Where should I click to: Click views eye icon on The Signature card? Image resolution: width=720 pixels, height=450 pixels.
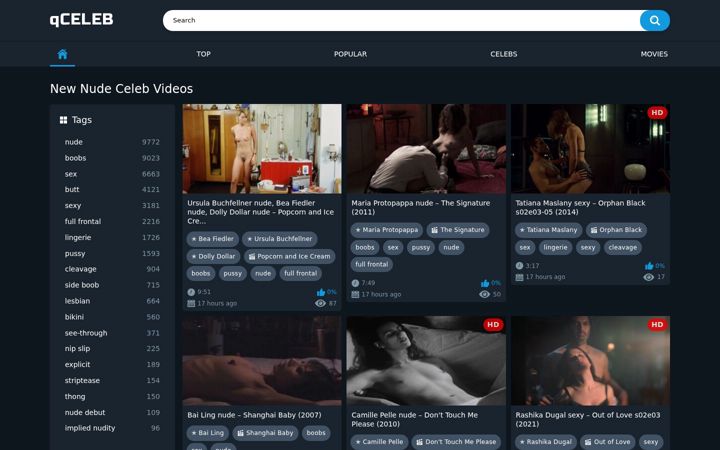(484, 294)
